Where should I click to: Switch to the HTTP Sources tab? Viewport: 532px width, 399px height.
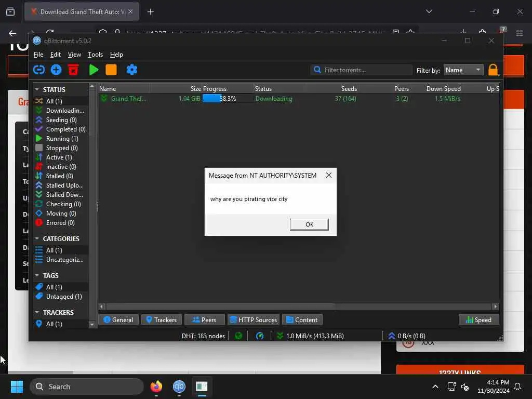coord(253,320)
